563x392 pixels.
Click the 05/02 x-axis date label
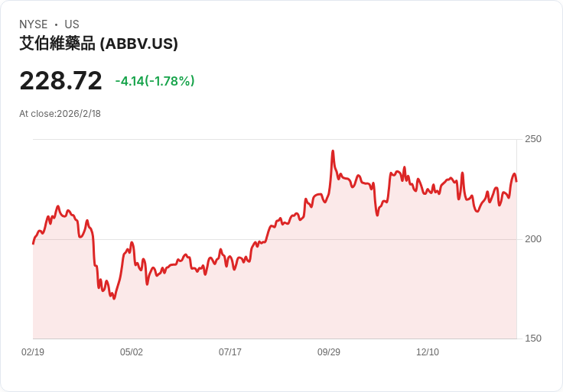point(132,352)
